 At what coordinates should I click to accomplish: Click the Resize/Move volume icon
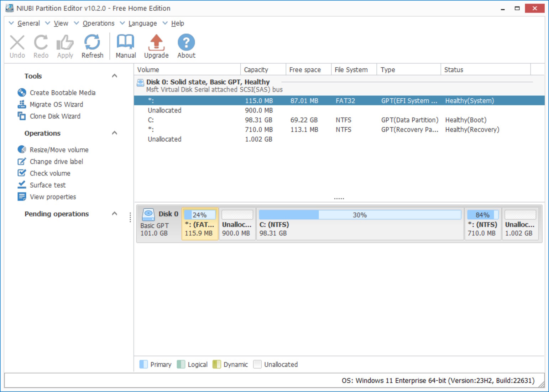click(22, 150)
